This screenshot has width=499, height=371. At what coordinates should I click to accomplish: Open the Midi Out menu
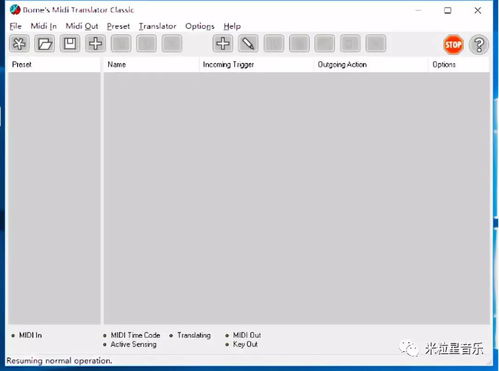(x=82, y=26)
